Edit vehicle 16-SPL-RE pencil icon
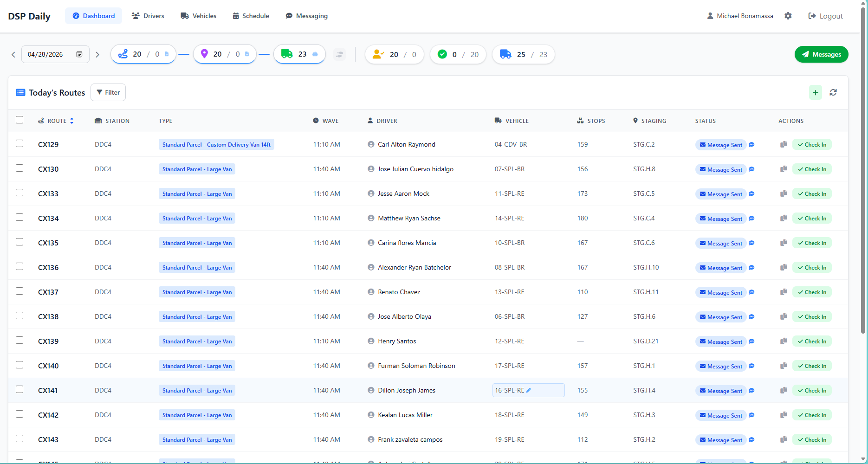The image size is (868, 464). 529,390
